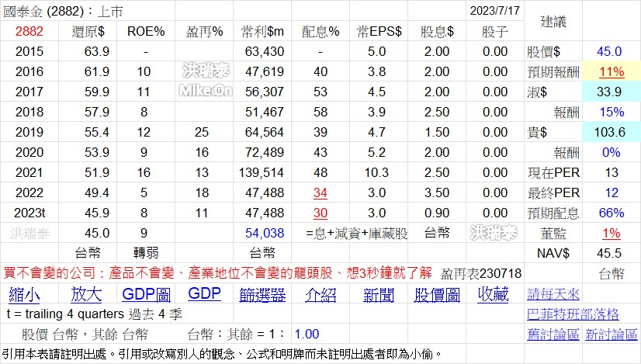Click the 2022 股息$ value 3.50
This screenshot has width=641, height=364.
pyautogui.click(x=437, y=192)
